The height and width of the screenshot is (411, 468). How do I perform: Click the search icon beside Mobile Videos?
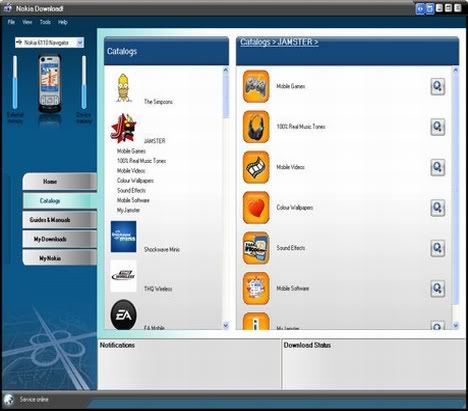click(x=438, y=167)
